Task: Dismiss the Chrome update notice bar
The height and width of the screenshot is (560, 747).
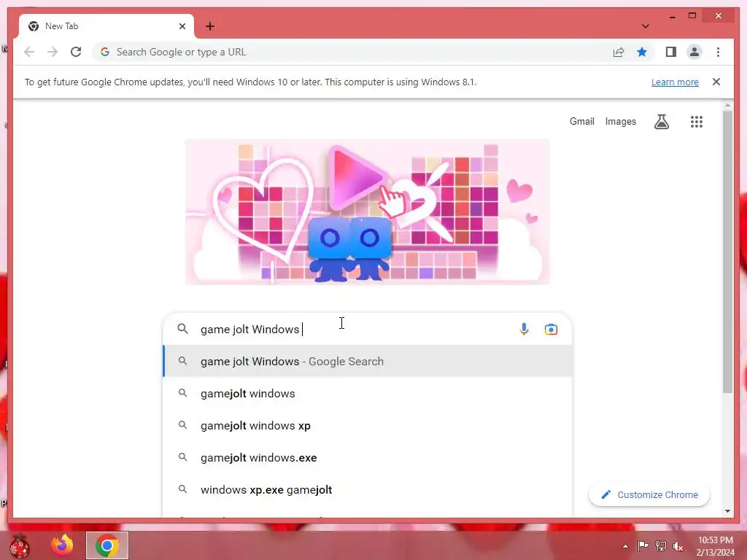Action: (716, 82)
